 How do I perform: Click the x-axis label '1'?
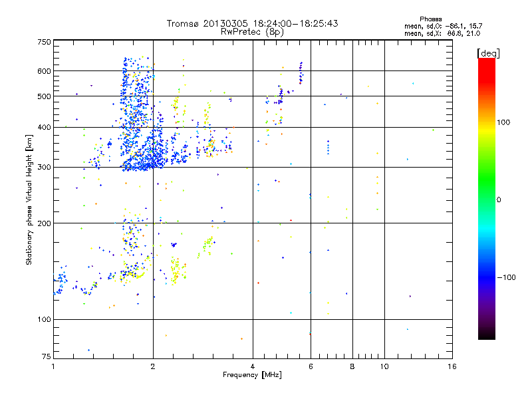click(x=53, y=366)
